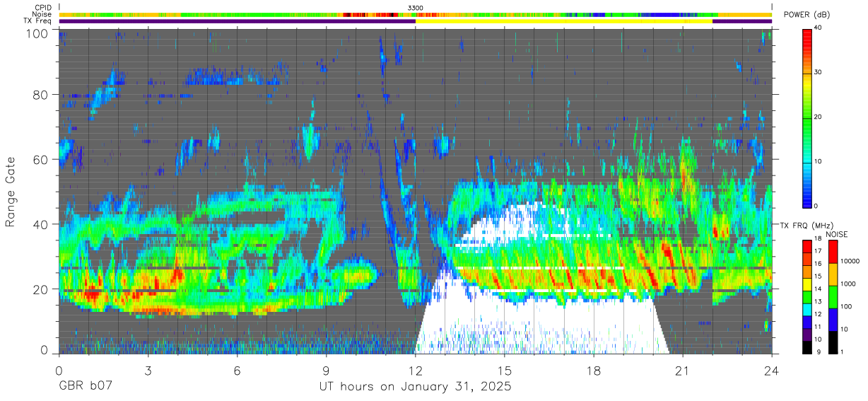Click the yellow segment of the TX Freq bar
The height and width of the screenshot is (401, 868).
tap(564, 21)
